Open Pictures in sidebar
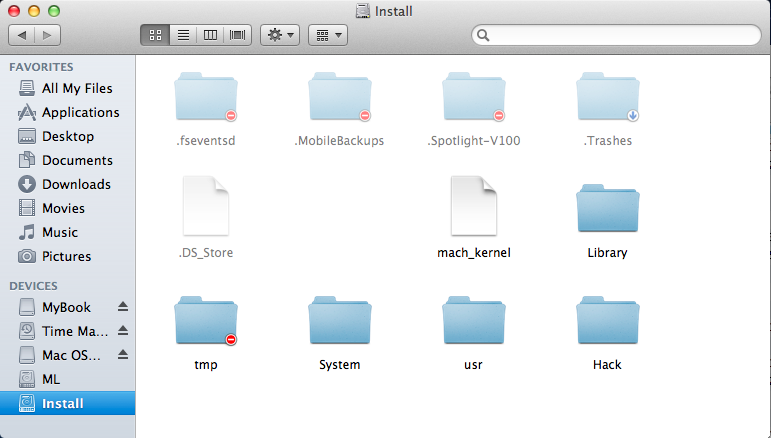Viewport: 771px width, 438px height. tap(67, 256)
